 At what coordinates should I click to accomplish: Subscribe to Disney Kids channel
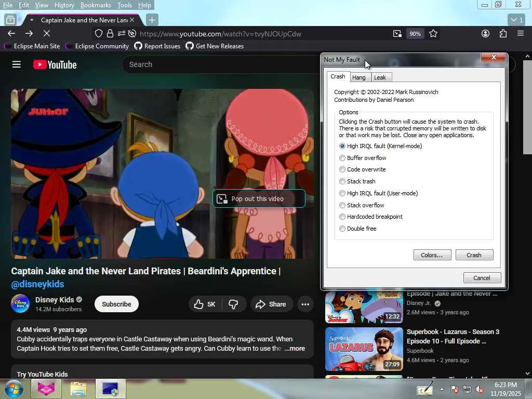pos(116,304)
